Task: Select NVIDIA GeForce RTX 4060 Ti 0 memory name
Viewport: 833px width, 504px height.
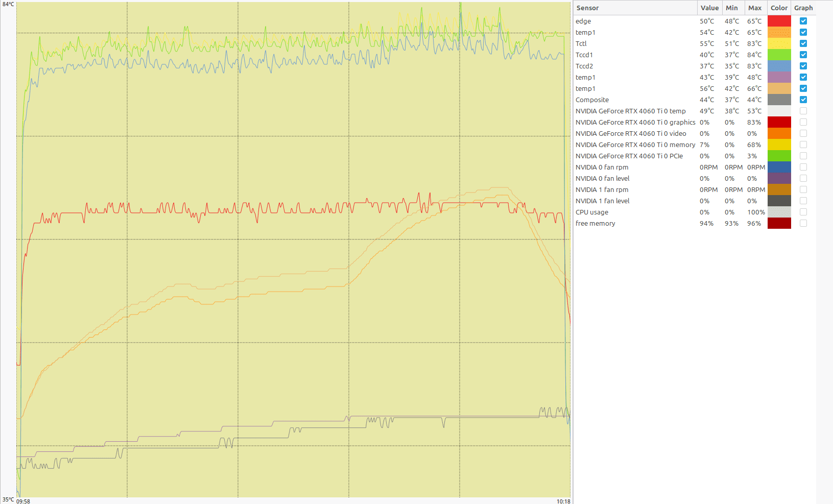Action: coord(635,145)
